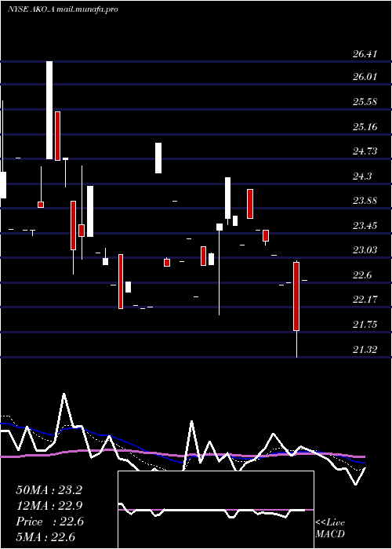Click the 24.3 price level label

[x=362, y=176]
